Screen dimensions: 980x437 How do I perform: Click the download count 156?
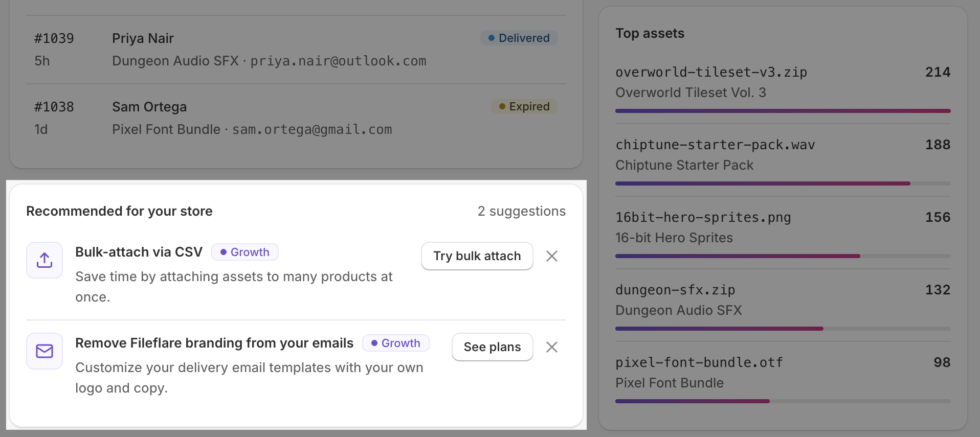point(938,217)
